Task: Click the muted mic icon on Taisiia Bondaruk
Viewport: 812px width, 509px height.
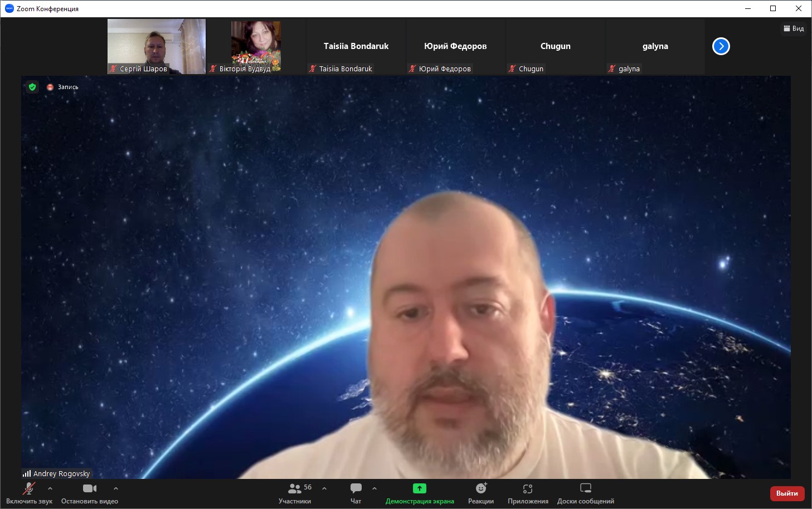Action: click(x=313, y=68)
